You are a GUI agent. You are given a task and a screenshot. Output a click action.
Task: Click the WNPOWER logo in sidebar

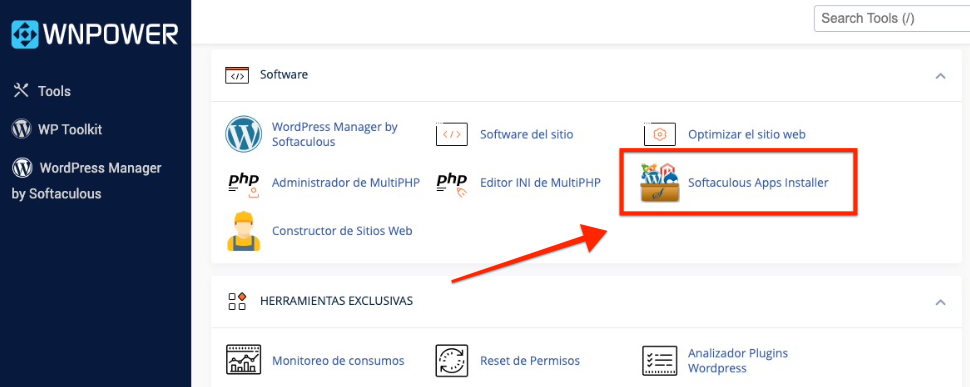[x=95, y=34]
